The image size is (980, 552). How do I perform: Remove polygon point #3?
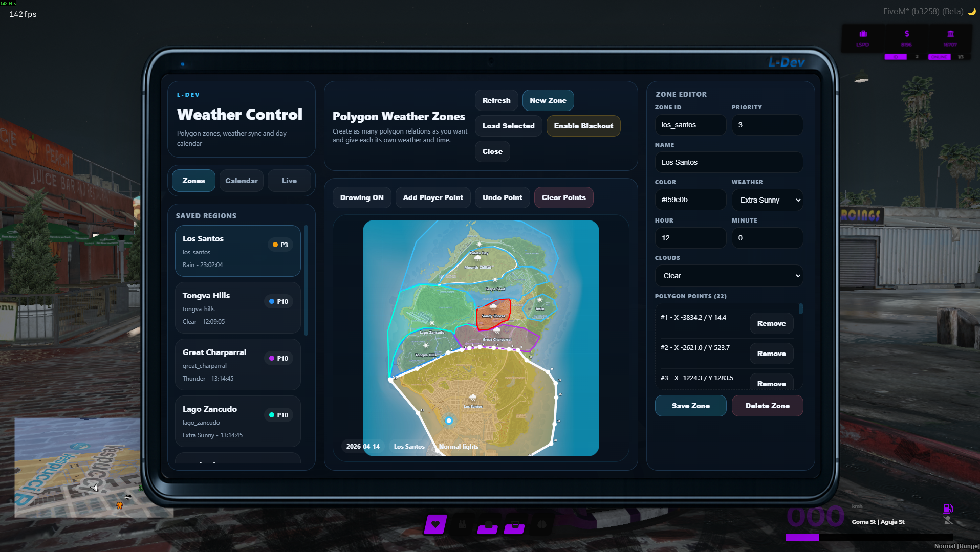[772, 383]
